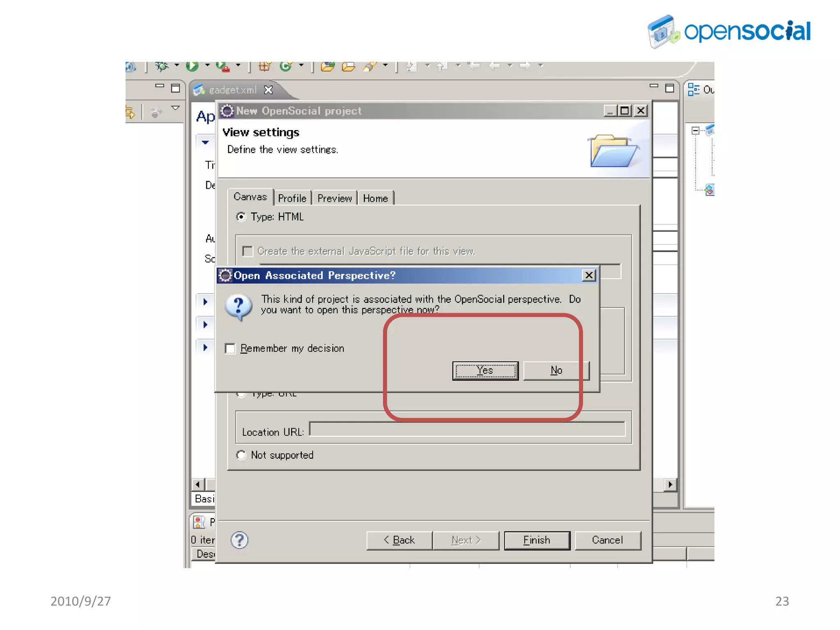Viewport: 840px width, 630px height.
Task: Select the Type: HTML radio button
Action: pyautogui.click(x=241, y=217)
